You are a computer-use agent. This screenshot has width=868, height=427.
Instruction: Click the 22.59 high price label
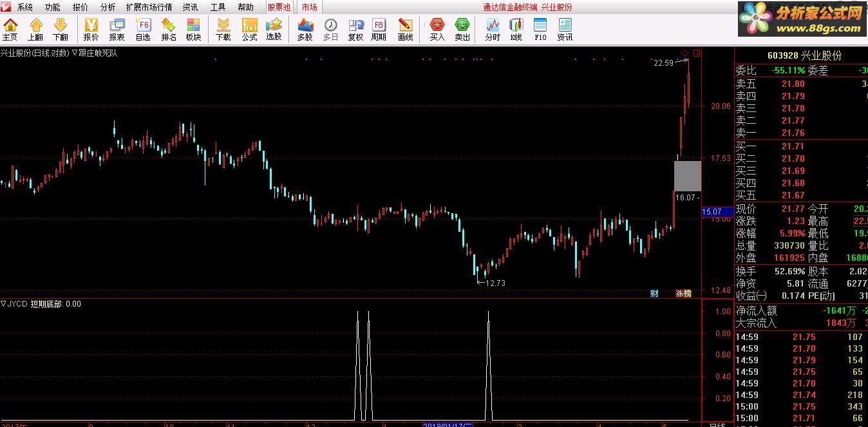coord(663,62)
